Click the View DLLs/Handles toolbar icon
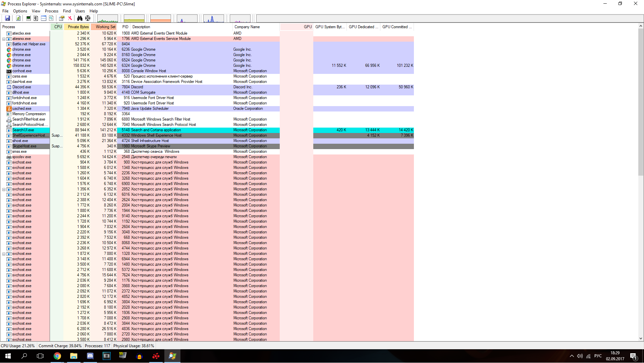The height and width of the screenshot is (363, 644). pos(51,18)
